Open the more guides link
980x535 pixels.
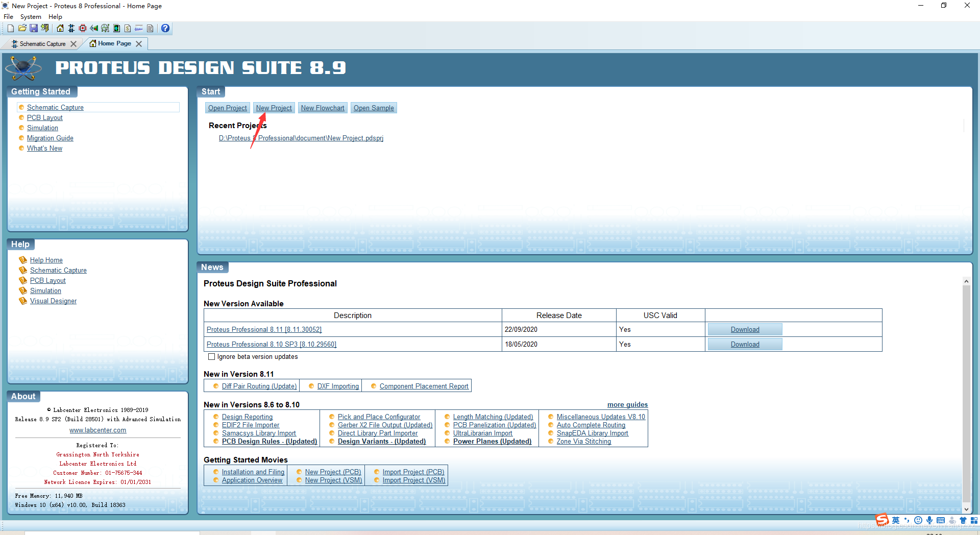(x=627, y=404)
